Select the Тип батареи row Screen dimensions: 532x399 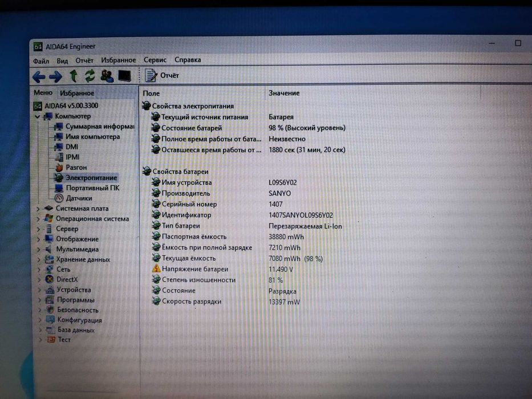click(247, 226)
